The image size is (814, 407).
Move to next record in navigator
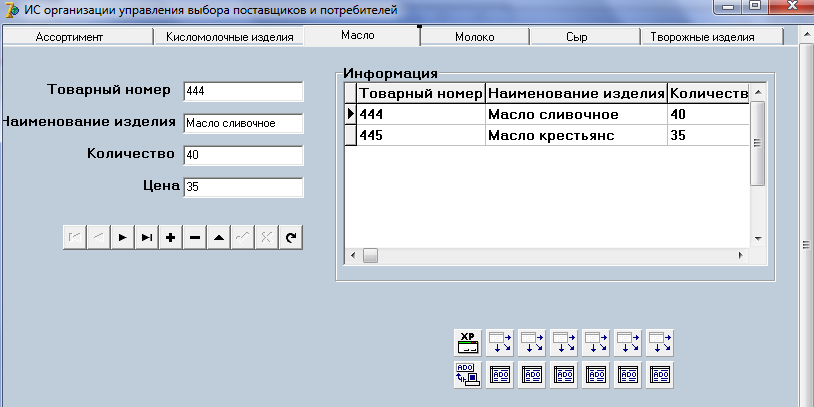(x=123, y=237)
